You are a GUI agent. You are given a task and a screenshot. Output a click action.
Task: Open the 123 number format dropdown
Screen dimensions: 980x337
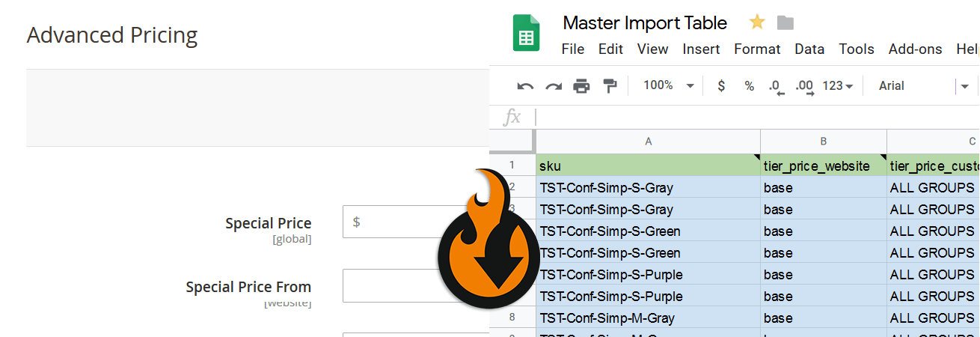[x=838, y=86]
